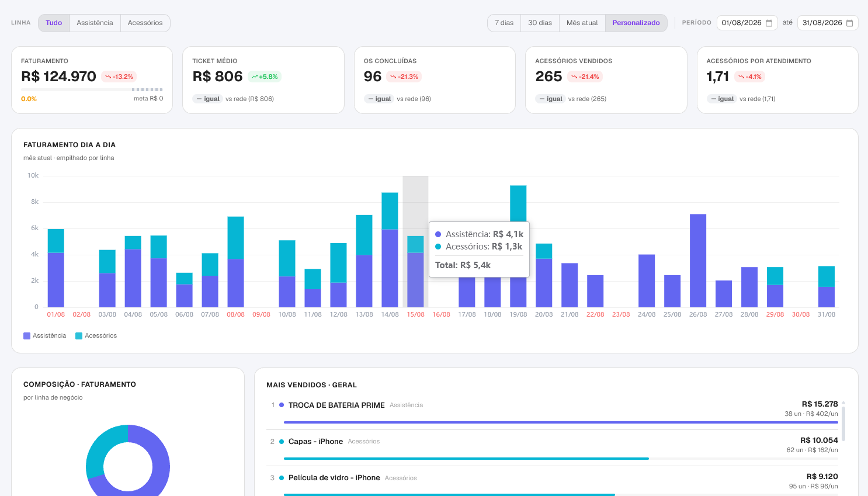Image resolution: width=868 pixels, height=496 pixels.
Task: Click the R$ 806 average ticket value
Action: pos(217,77)
